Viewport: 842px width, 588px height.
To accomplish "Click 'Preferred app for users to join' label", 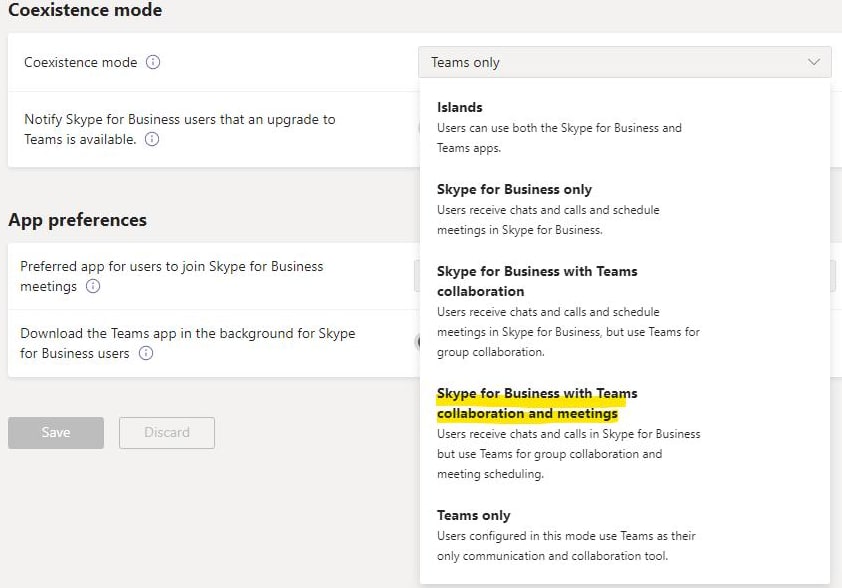I will point(172,276).
